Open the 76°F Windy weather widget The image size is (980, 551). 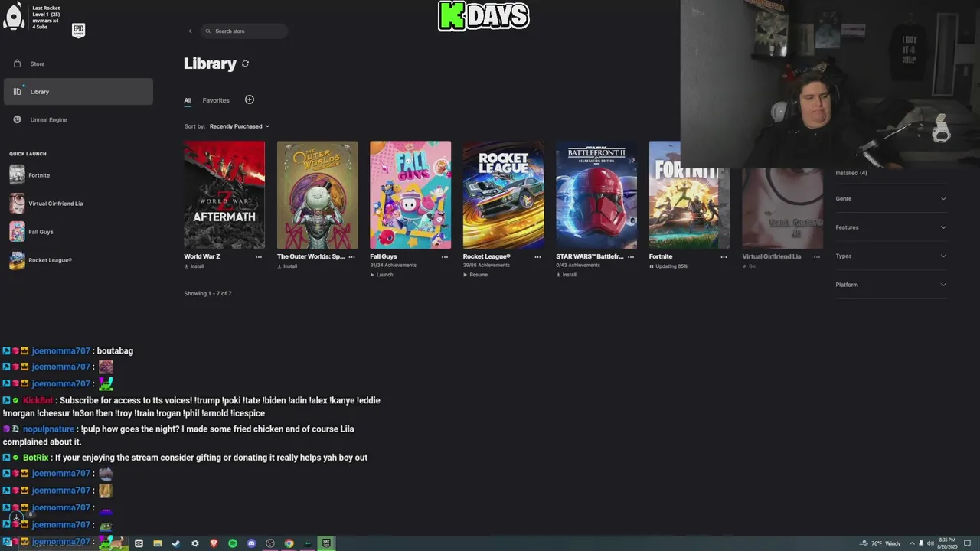pos(880,543)
